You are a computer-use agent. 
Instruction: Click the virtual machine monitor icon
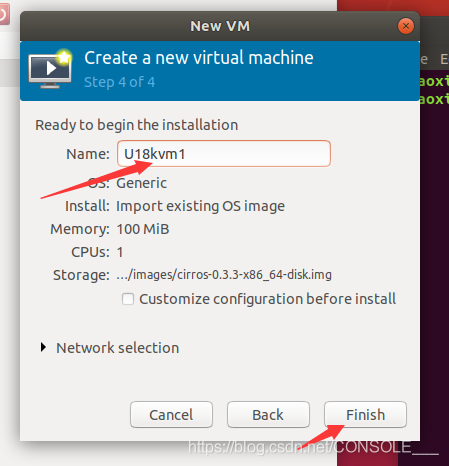50,69
